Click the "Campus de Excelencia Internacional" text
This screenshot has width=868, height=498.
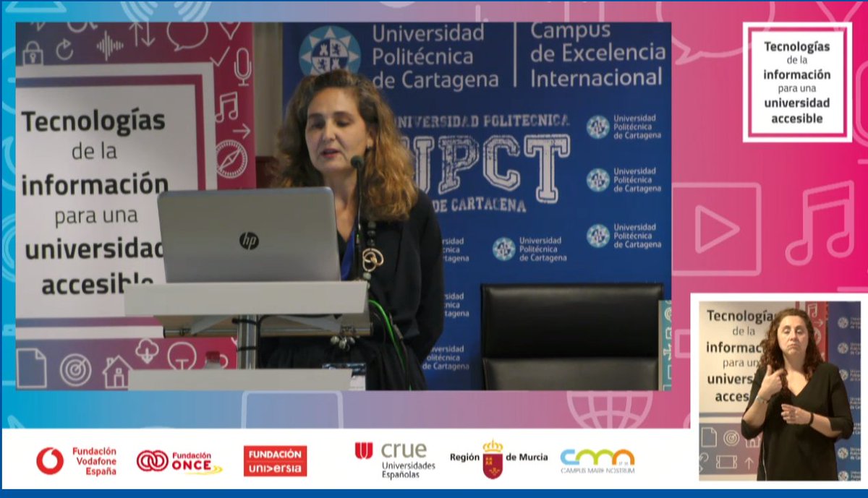597,54
